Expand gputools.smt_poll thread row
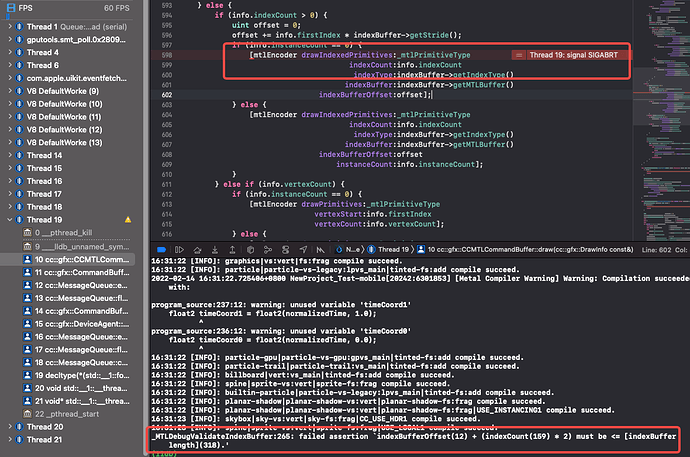Screen dimensions: 690x457 [10, 40]
